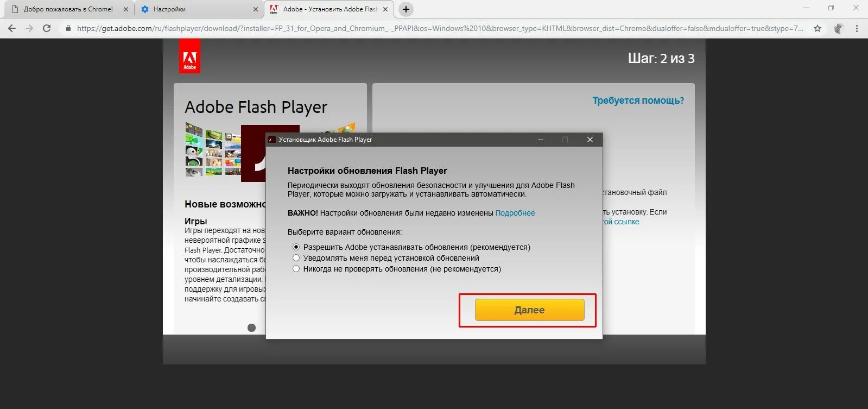Minimize the Chrome window
Viewport: 868px width, 409px height.
point(806,8)
